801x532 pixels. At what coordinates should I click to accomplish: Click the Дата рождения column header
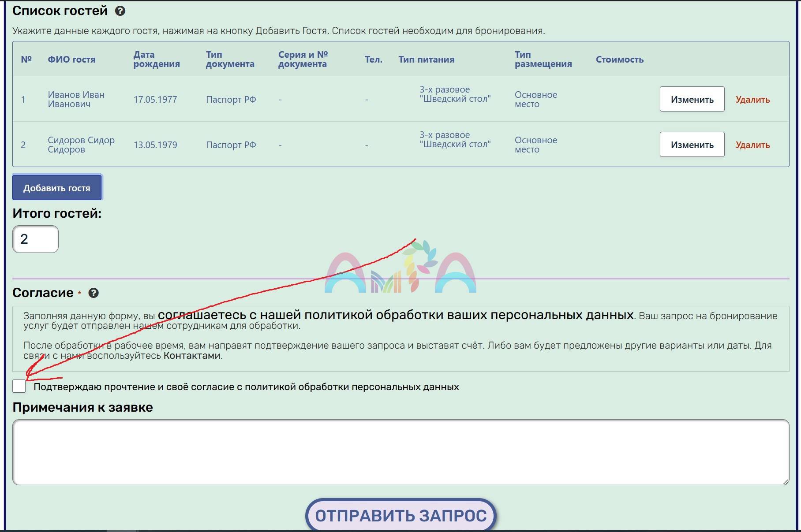tap(157, 59)
